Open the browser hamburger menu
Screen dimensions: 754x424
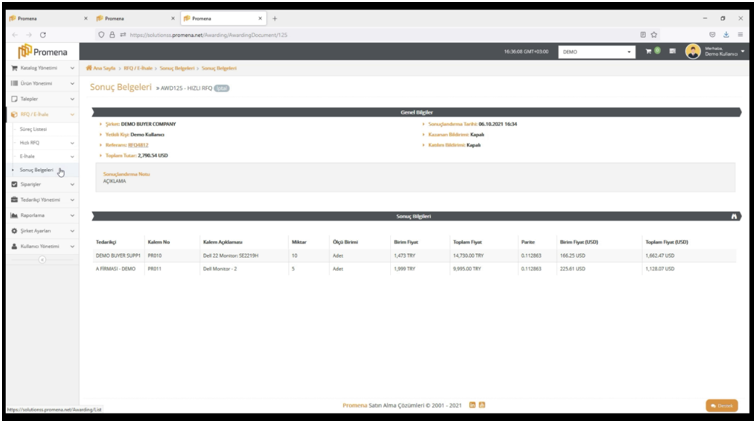[x=741, y=35]
